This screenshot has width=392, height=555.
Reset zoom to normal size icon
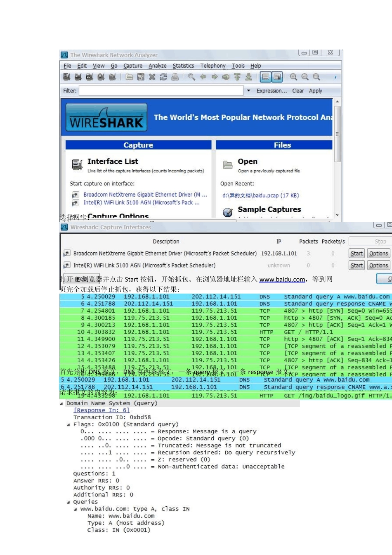click(316, 77)
